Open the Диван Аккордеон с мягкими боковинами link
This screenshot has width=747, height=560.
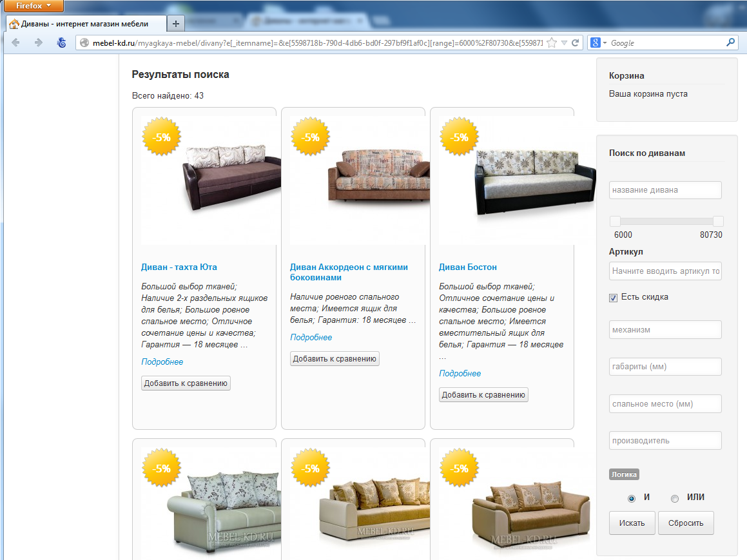(x=349, y=273)
